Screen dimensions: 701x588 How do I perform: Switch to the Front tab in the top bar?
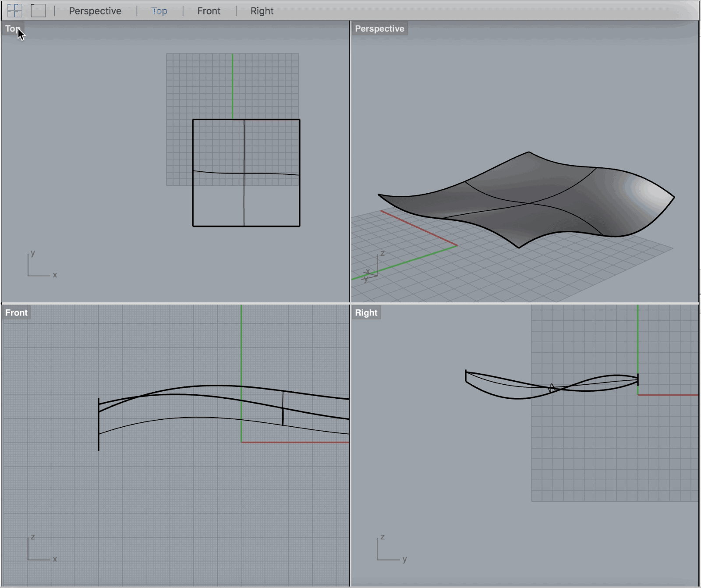[209, 11]
